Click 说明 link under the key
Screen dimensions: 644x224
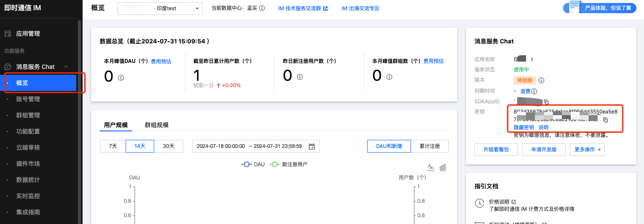click(543, 128)
